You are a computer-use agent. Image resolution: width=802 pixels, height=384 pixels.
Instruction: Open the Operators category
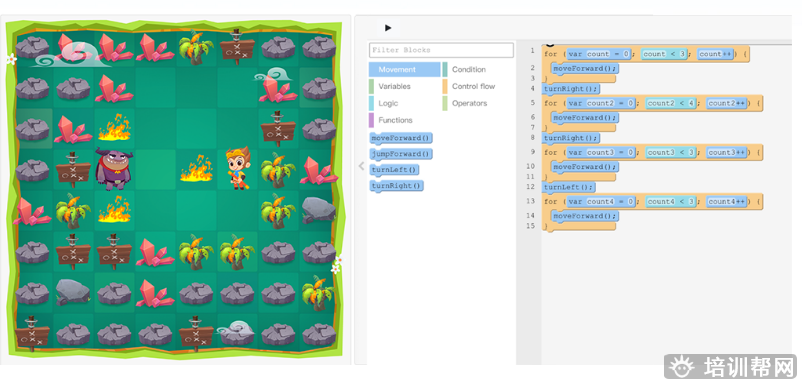coord(469,103)
